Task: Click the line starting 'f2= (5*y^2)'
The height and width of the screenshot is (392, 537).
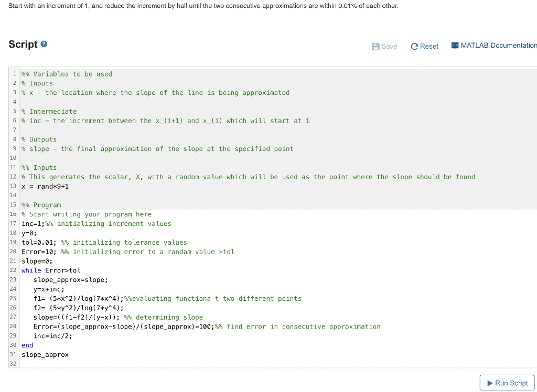Action: pos(79,308)
